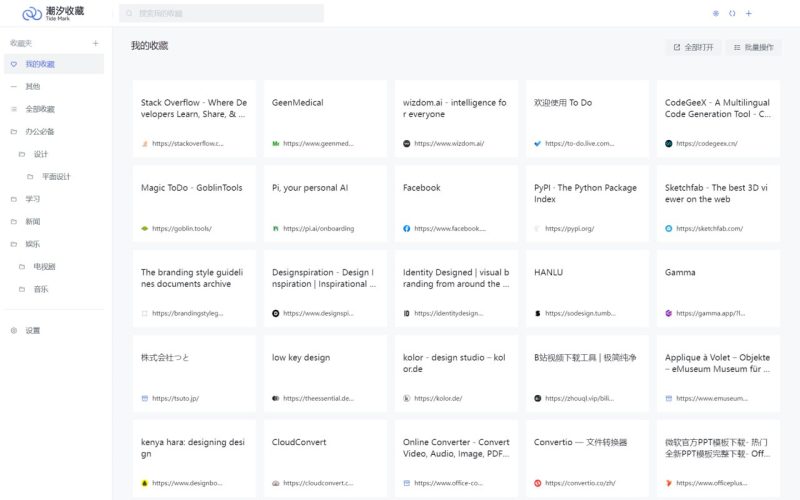Click the Tide Mark logo icon
This screenshot has height=500, width=800.
[x=32, y=13]
